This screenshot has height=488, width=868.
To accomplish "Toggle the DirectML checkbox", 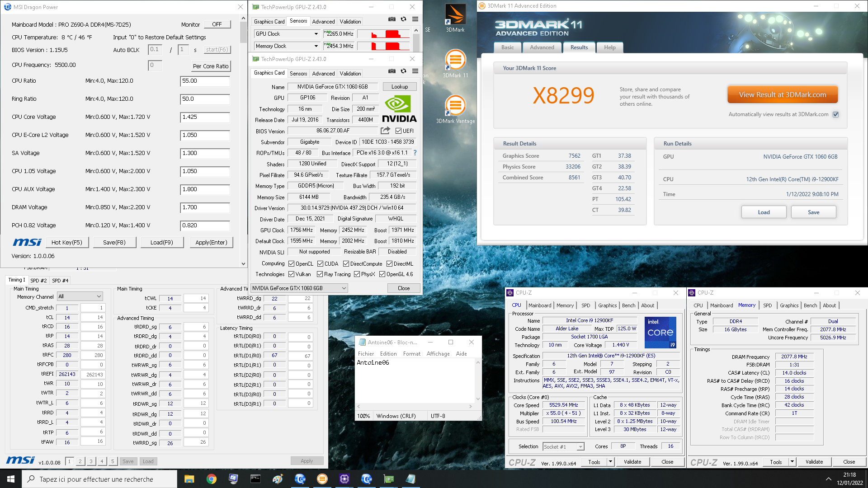I will [x=389, y=264].
